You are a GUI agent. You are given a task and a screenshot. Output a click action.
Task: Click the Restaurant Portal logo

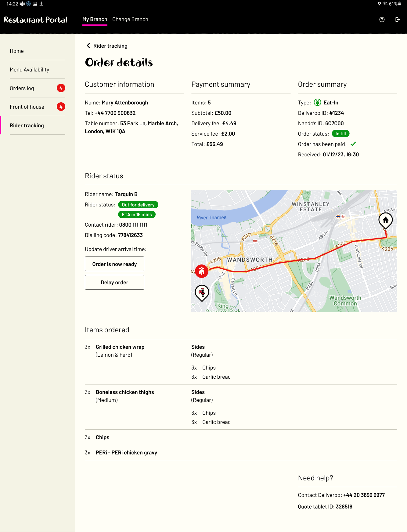pyautogui.click(x=36, y=20)
